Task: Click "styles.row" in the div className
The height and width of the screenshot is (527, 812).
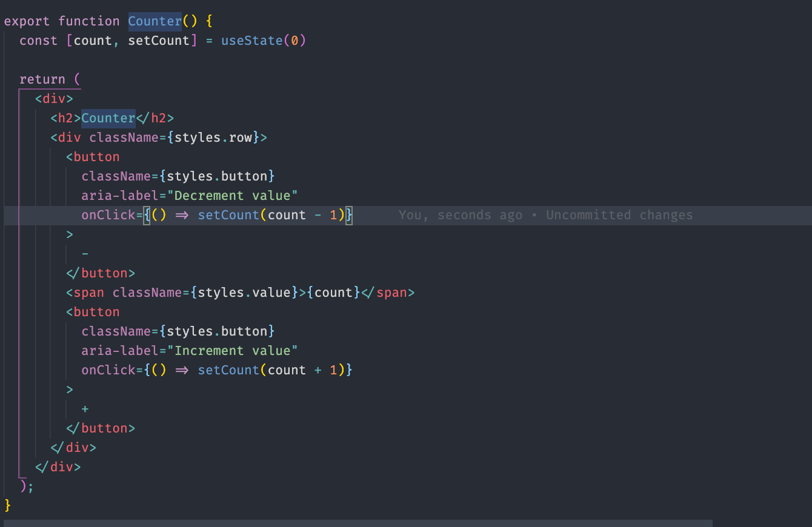Action: point(213,138)
